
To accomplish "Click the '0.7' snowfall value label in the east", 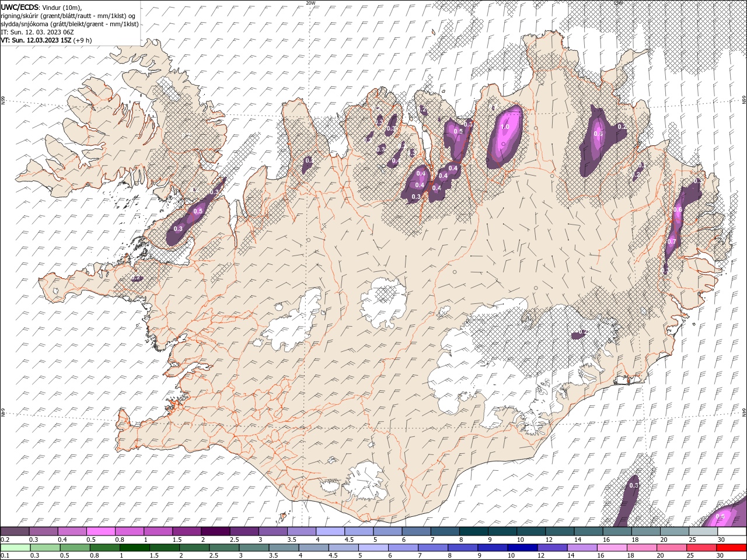I will coord(671,242).
